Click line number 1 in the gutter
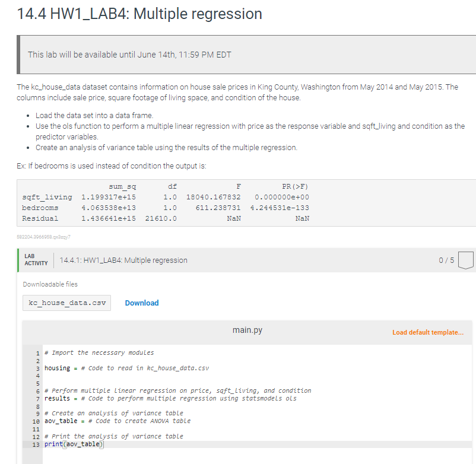 click(39, 353)
